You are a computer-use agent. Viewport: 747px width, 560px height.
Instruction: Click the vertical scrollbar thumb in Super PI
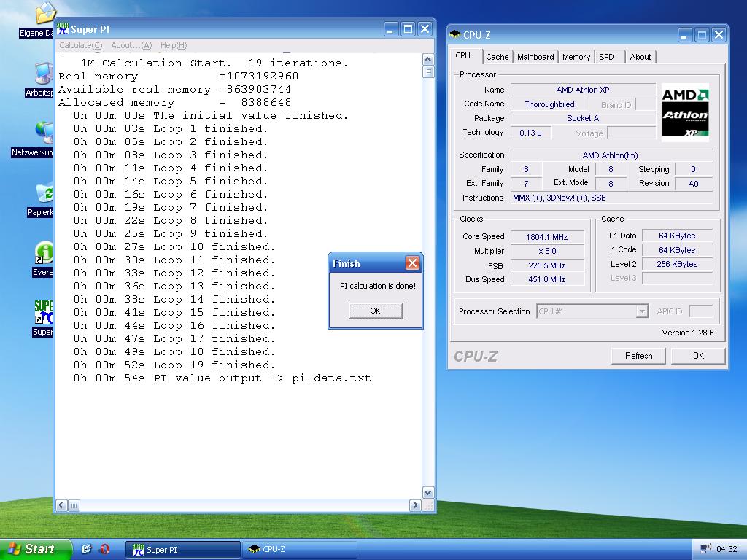pos(427,72)
